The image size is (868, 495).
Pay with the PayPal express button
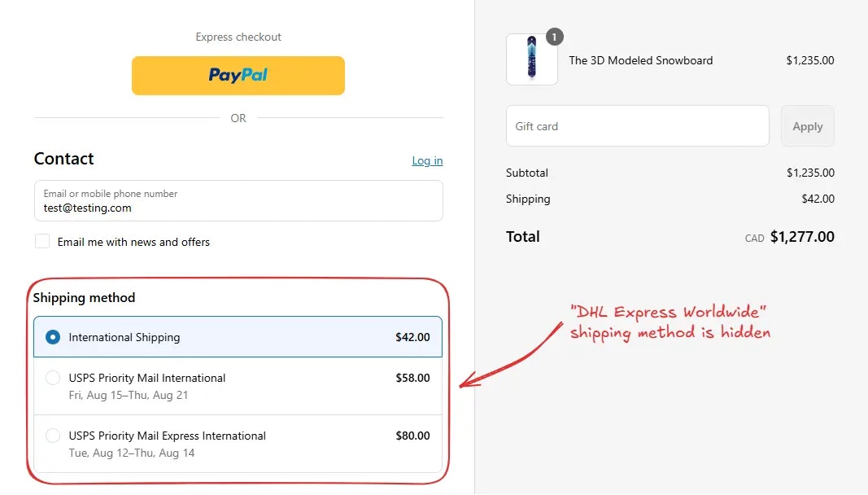(238, 76)
